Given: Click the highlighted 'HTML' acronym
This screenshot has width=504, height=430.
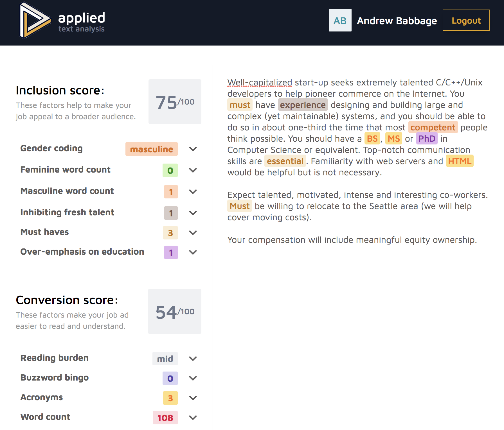Looking at the screenshot, I should [x=460, y=161].
